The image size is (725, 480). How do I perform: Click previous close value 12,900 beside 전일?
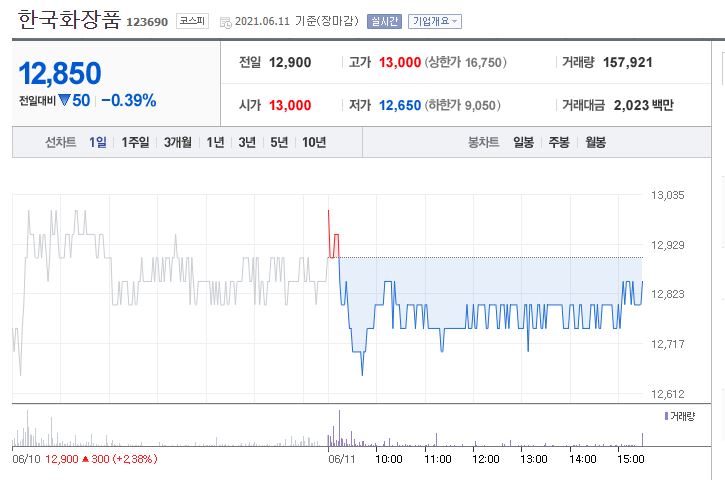pos(290,62)
